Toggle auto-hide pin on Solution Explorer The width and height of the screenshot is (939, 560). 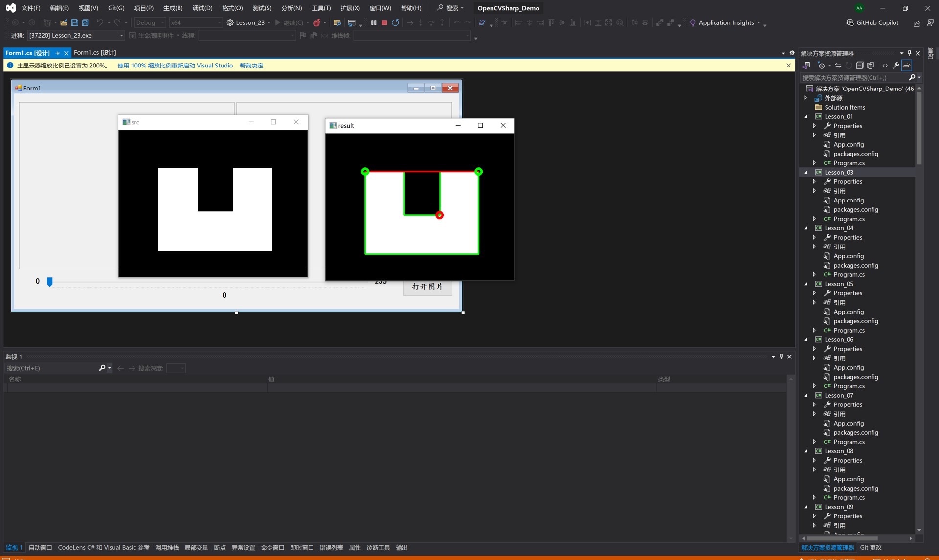[x=910, y=53]
